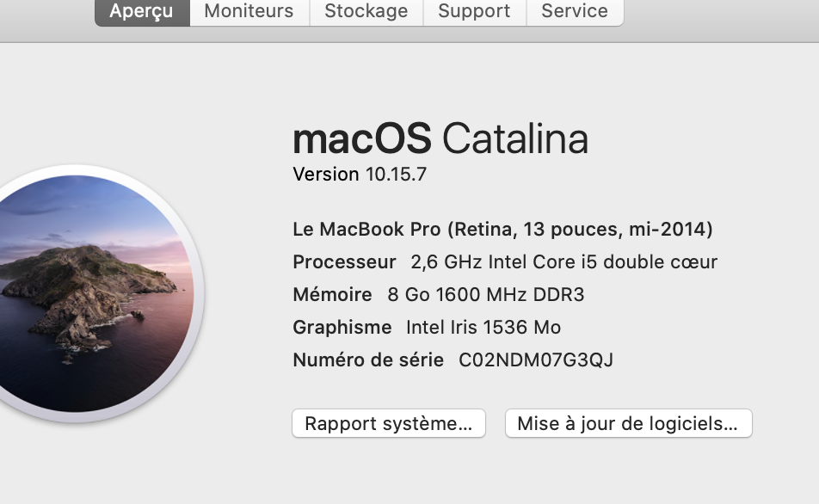
Task: Open Mise à jour de logiciels…
Action: [628, 423]
